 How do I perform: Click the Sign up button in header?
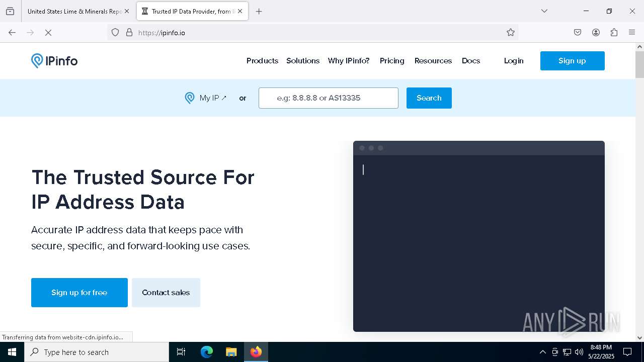[573, 61]
